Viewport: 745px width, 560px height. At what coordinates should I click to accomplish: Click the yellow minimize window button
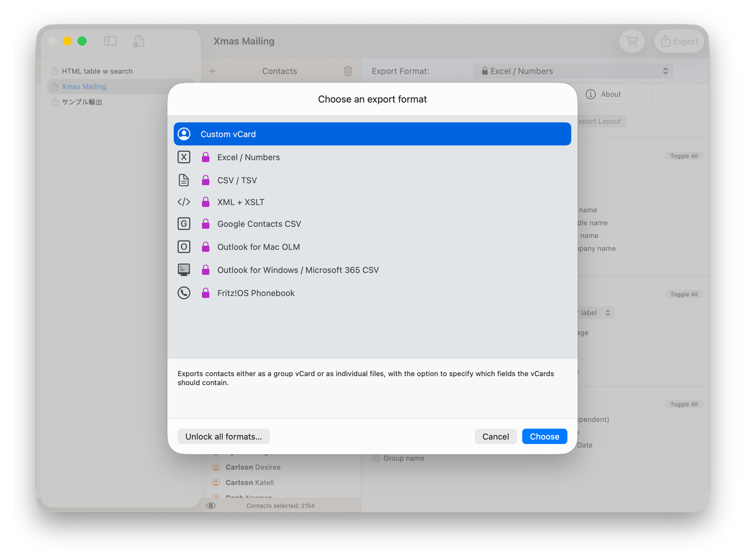pyautogui.click(x=67, y=41)
